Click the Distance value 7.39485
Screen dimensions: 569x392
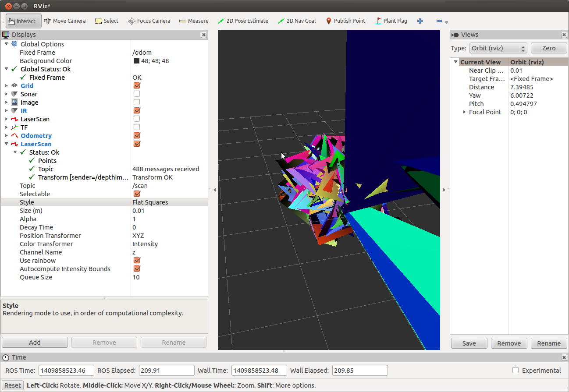522,87
